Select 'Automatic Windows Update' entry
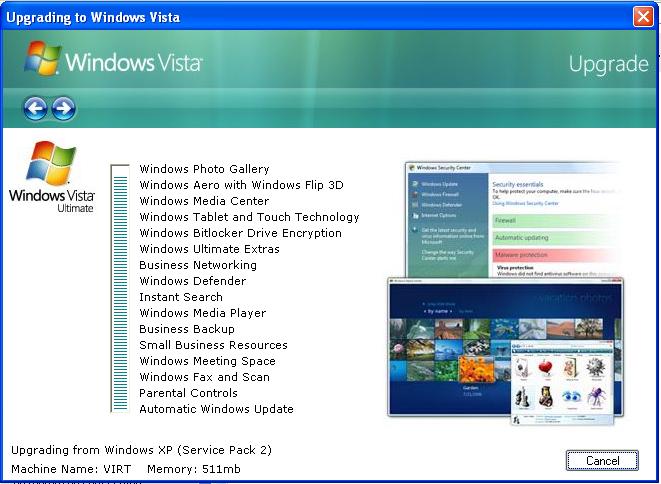Image resolution: width=661 pixels, height=484 pixels. coord(217,409)
